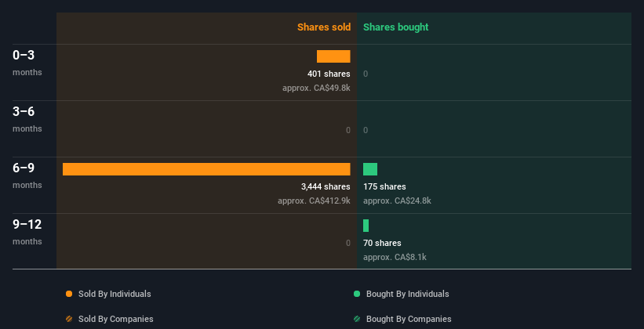The image size is (644, 329).
Task: Click the 70 shares label
Action: 382,243
